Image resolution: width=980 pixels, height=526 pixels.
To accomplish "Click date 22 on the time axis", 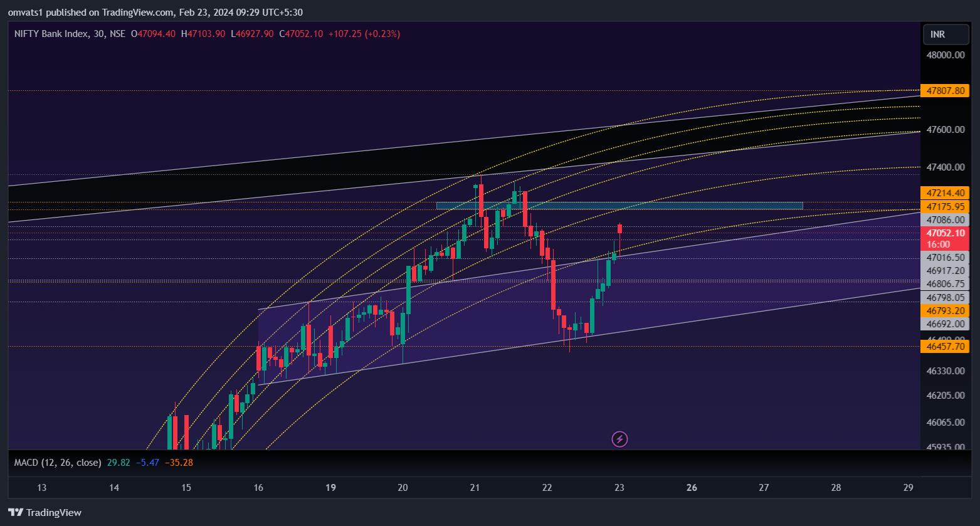I will [x=547, y=488].
